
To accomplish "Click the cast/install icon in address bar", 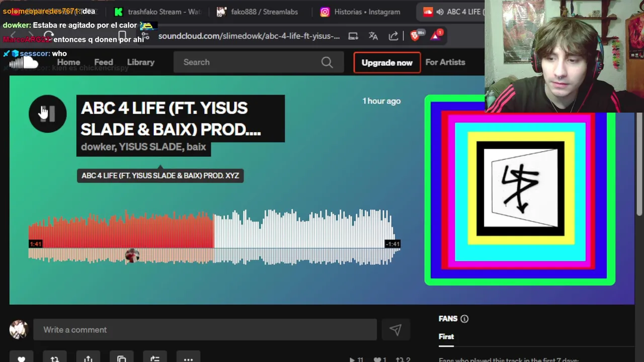I will coord(353,36).
